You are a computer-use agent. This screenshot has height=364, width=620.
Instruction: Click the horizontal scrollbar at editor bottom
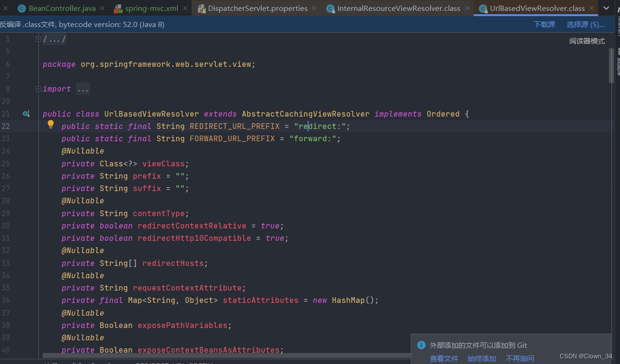[x=227, y=355]
